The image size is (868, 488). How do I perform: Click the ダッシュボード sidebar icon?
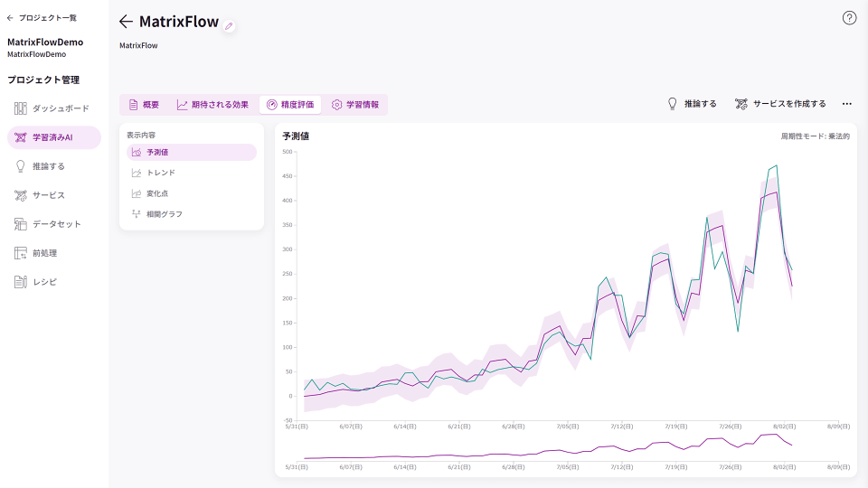pyautogui.click(x=21, y=108)
